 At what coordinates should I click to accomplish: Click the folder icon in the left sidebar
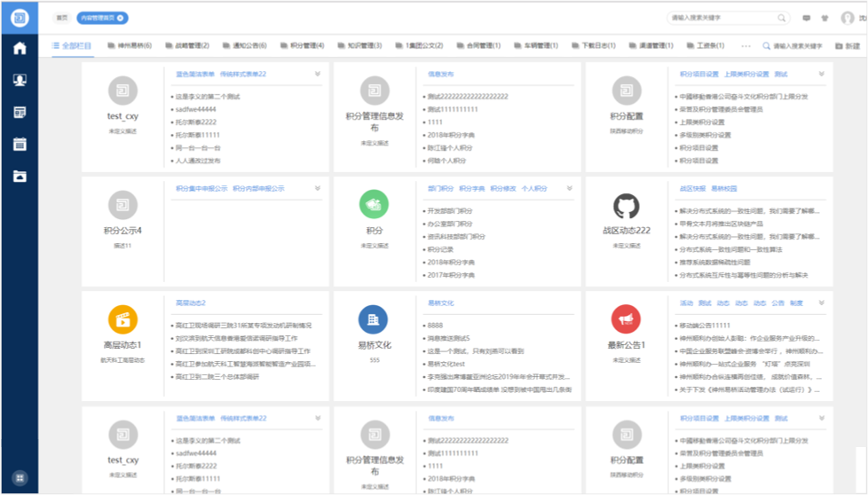click(x=20, y=176)
